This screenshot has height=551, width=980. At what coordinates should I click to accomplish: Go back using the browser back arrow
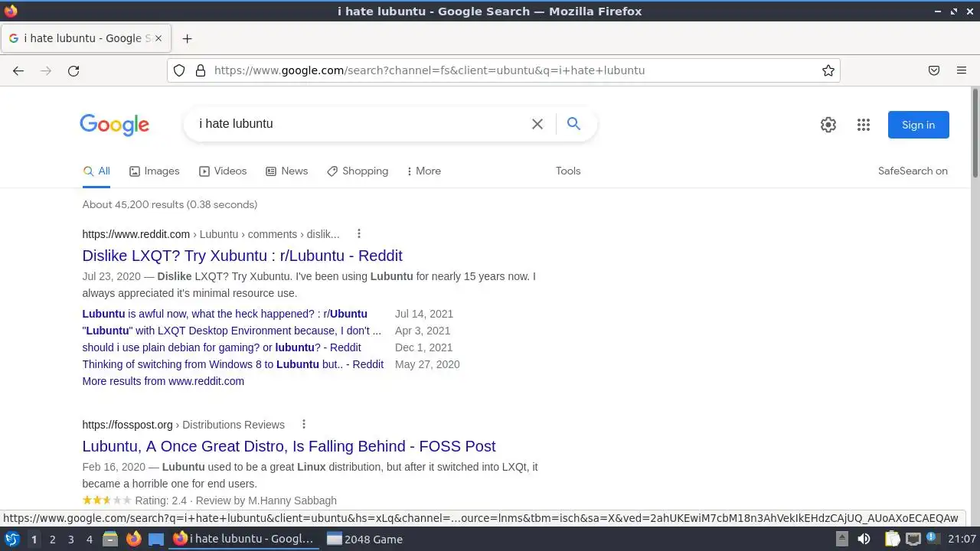coord(18,70)
